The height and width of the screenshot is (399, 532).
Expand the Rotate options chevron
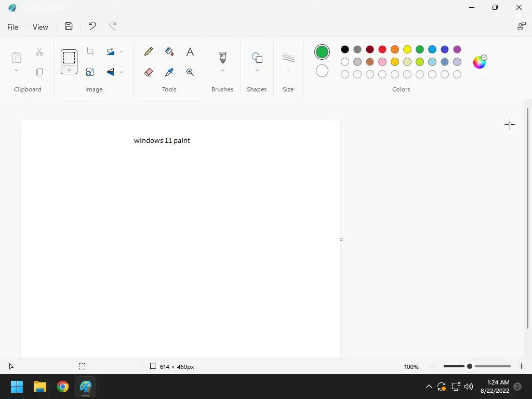click(x=121, y=51)
